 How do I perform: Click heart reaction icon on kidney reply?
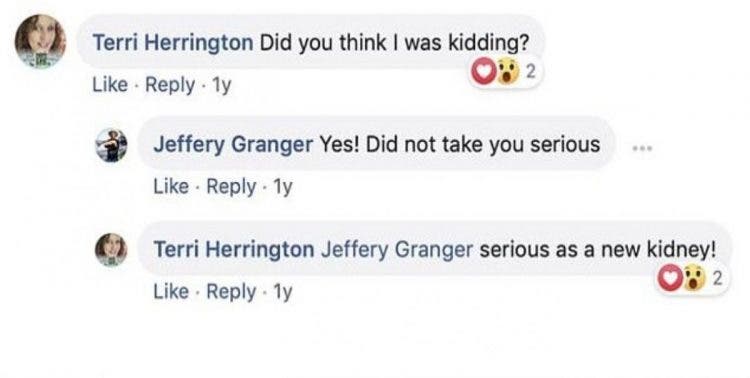(x=670, y=278)
